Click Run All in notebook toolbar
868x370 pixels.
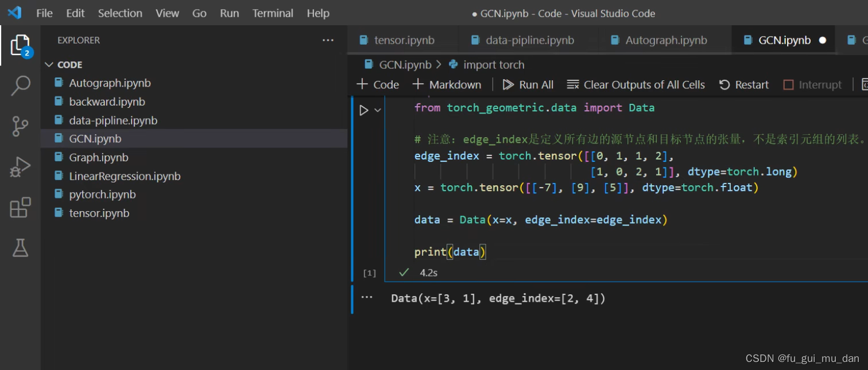click(528, 85)
